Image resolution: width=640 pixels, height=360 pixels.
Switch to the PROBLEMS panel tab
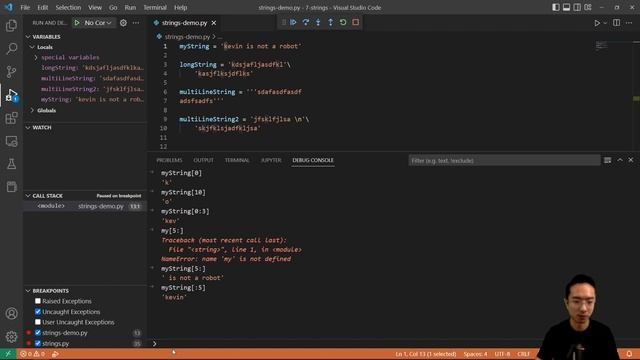[169, 160]
